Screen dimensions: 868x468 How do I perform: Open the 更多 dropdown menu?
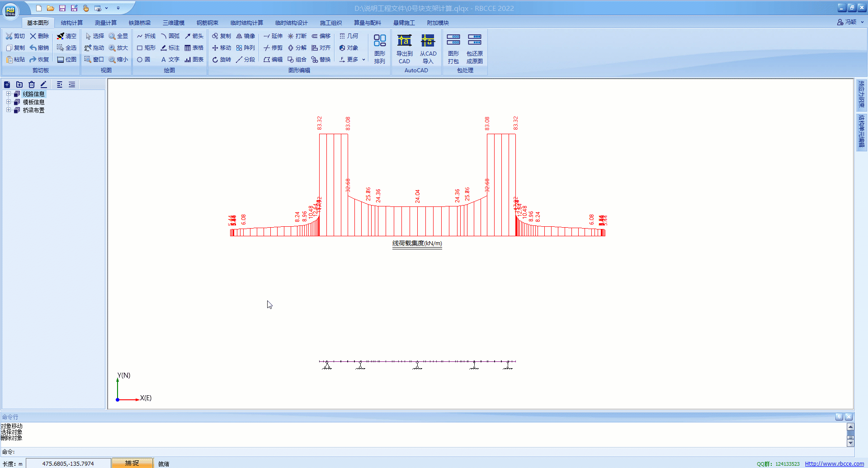pos(352,60)
